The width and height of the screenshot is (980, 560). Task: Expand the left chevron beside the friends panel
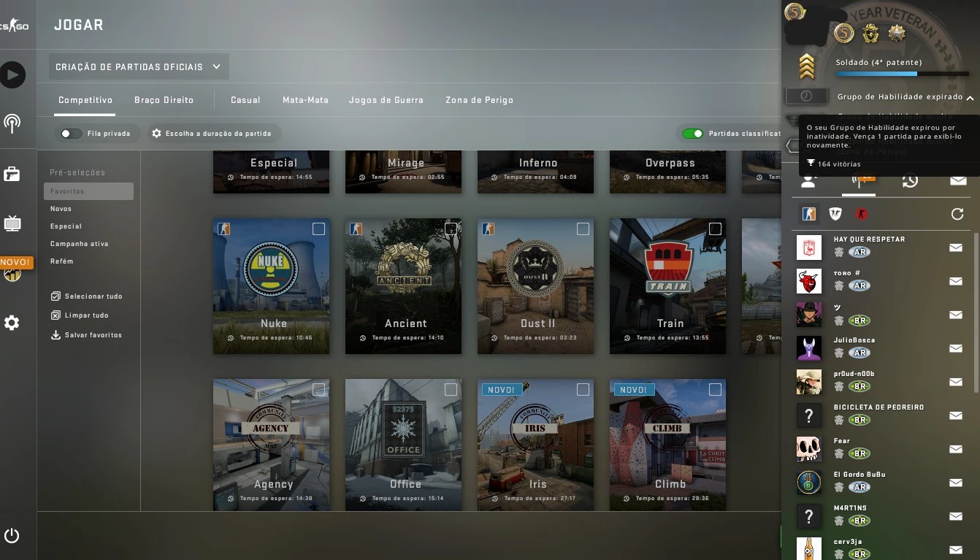coord(791,145)
